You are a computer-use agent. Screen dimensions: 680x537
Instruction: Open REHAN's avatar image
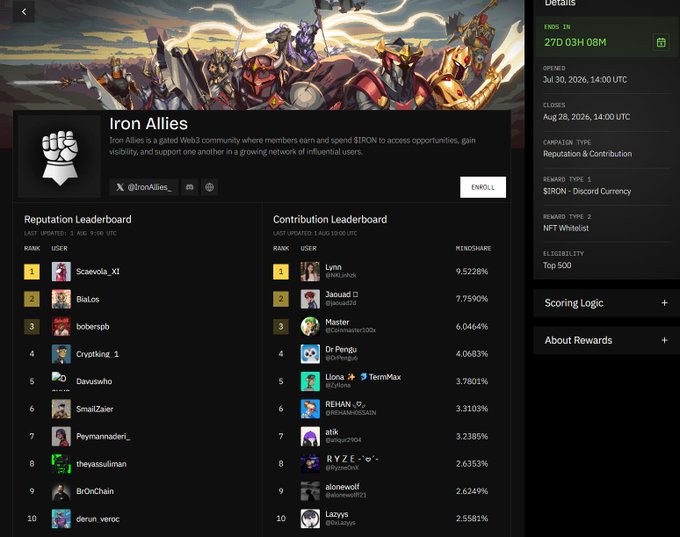[310, 409]
